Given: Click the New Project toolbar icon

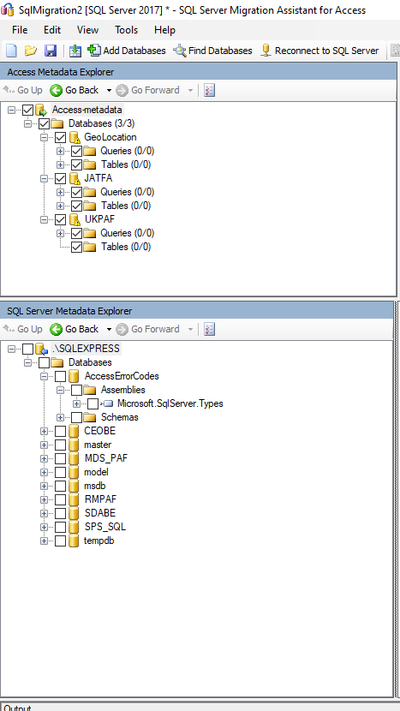Looking at the screenshot, I should coord(11,51).
